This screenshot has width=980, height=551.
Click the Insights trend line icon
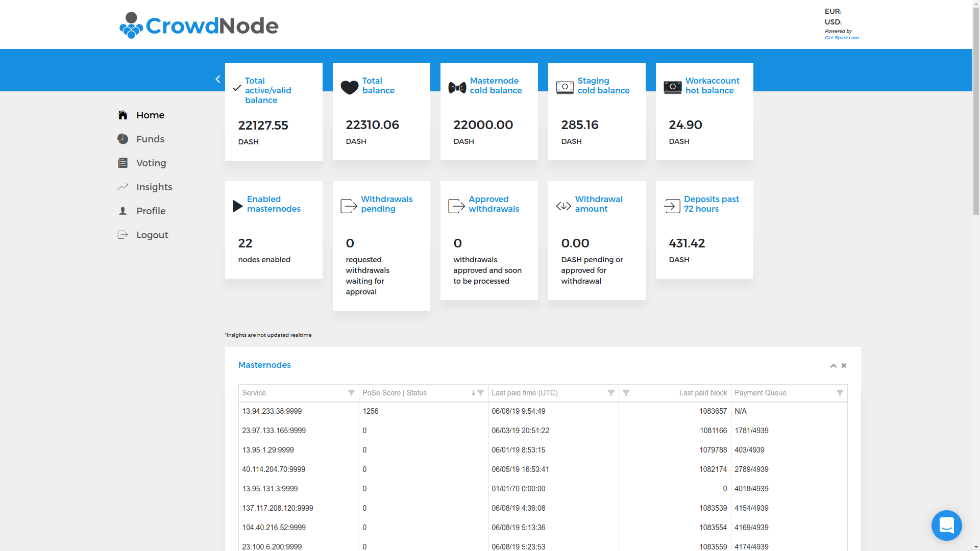[x=122, y=187]
